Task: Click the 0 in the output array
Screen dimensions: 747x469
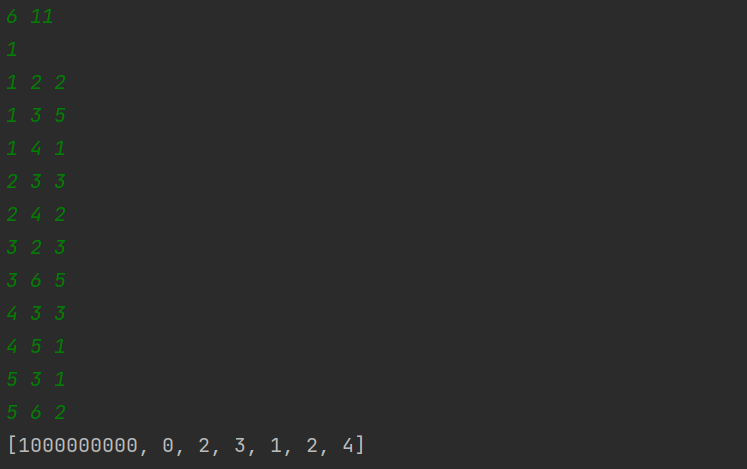Action: (168, 446)
